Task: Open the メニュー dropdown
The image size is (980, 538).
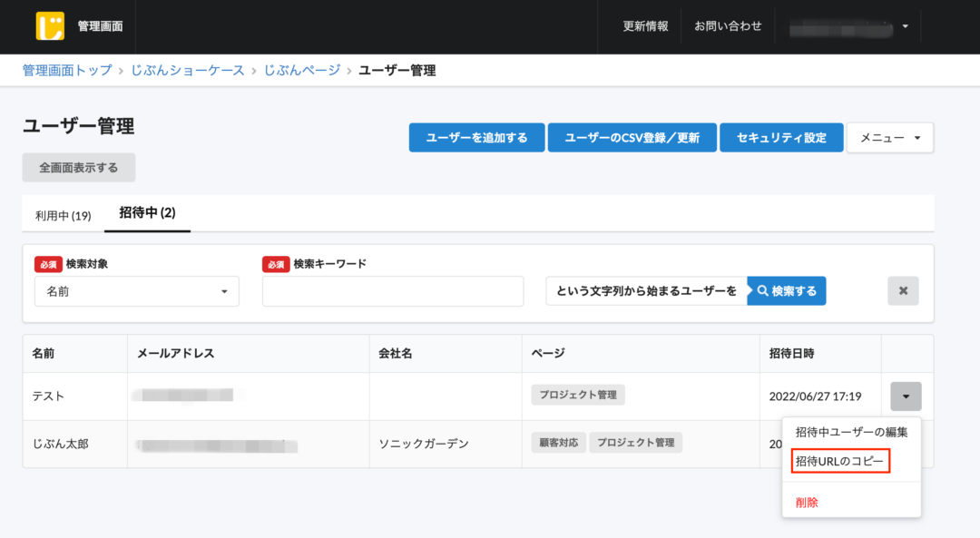Action: coord(889,137)
